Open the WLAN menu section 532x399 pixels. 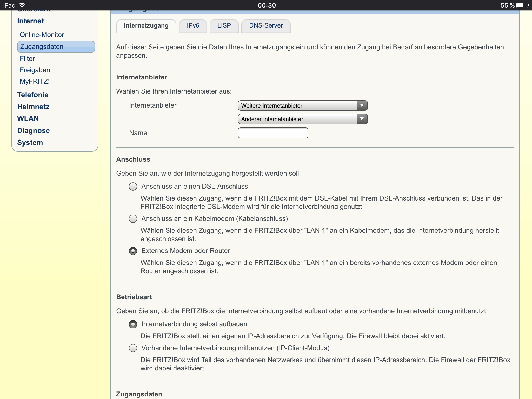click(28, 118)
